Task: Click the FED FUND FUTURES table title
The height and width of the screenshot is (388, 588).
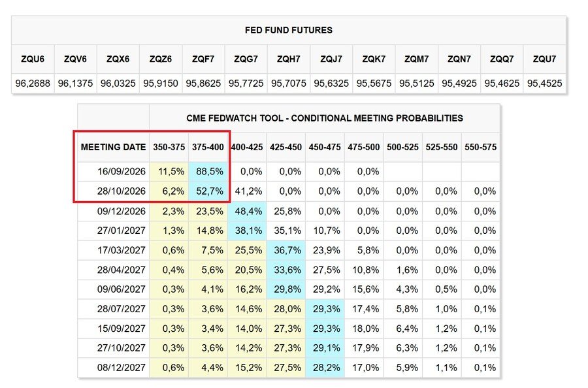Action: [x=288, y=30]
